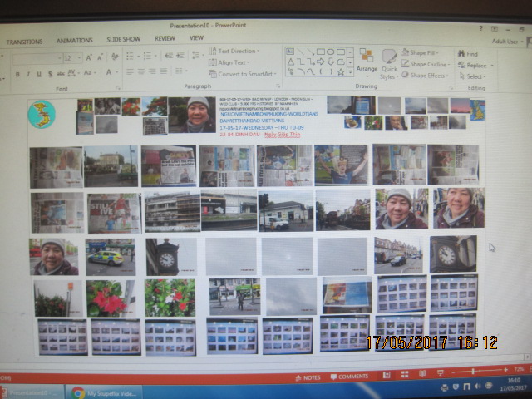The width and height of the screenshot is (532, 399).
Task: Align text left
Action: [x=130, y=71]
